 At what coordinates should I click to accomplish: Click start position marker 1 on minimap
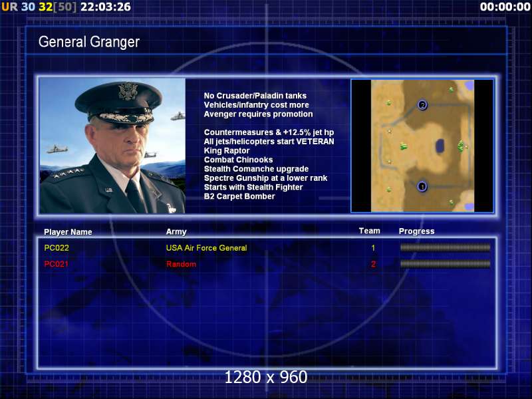point(422,187)
